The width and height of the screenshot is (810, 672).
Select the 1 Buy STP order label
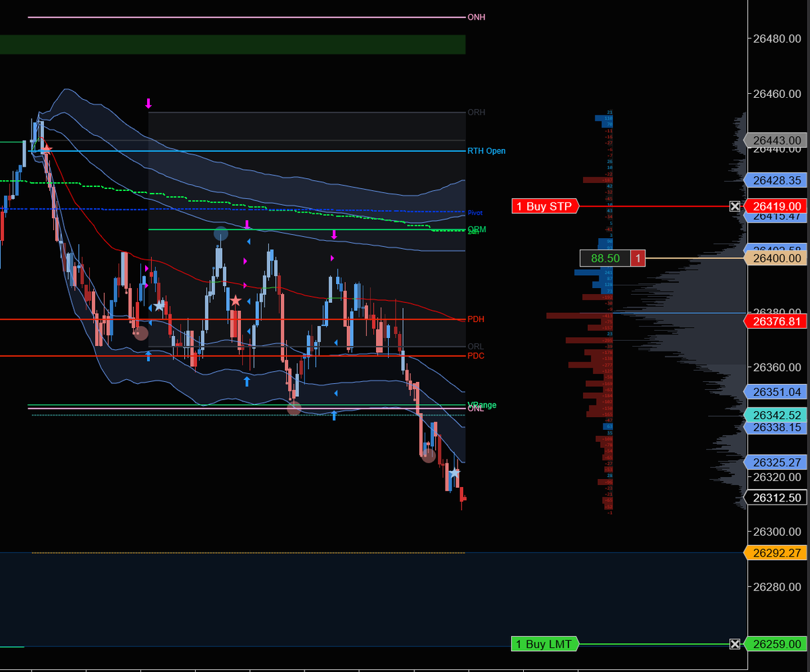[x=545, y=206]
